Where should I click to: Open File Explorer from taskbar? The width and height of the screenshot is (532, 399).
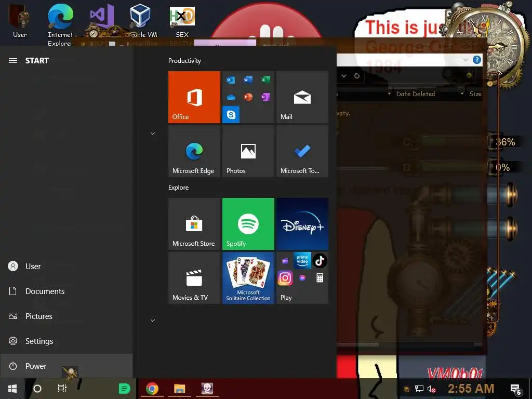tap(179, 389)
